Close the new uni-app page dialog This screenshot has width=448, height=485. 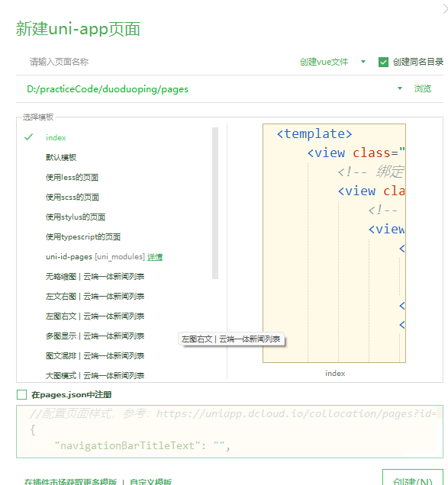click(x=445, y=9)
